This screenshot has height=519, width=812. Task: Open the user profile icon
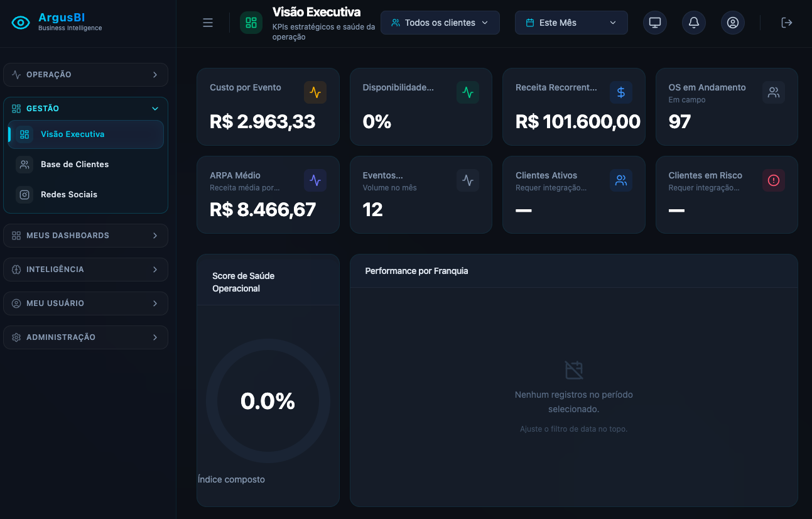(x=733, y=23)
